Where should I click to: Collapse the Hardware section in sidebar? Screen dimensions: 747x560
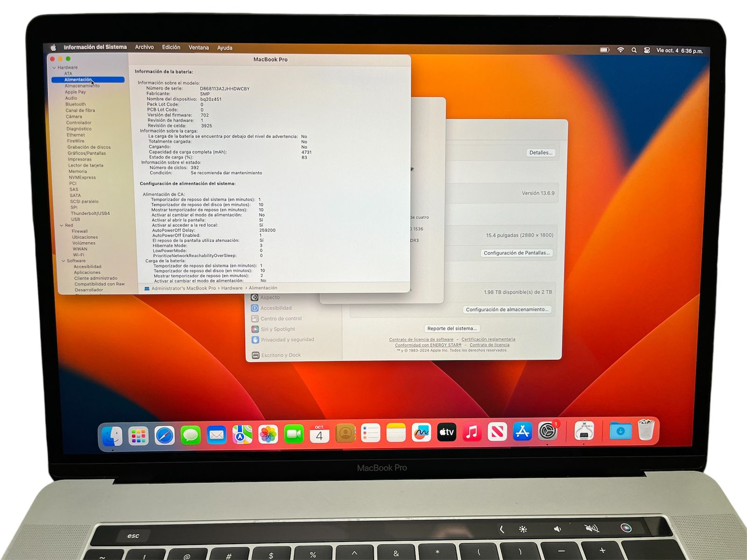(x=54, y=68)
